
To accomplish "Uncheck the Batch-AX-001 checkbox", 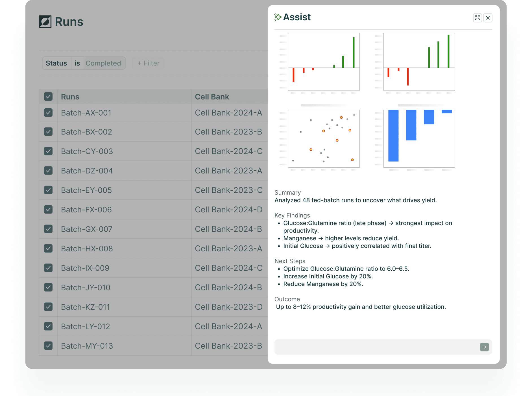I will [x=48, y=113].
